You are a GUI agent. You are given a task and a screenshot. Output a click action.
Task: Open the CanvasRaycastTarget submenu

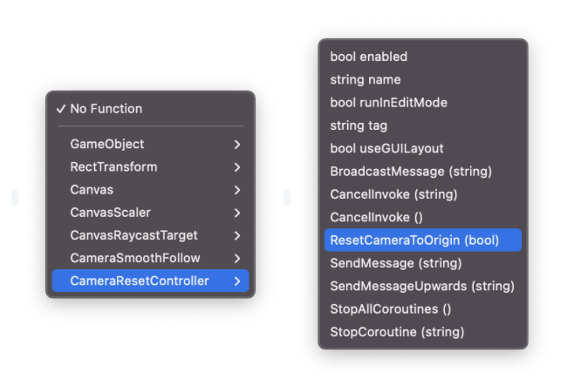[133, 235]
